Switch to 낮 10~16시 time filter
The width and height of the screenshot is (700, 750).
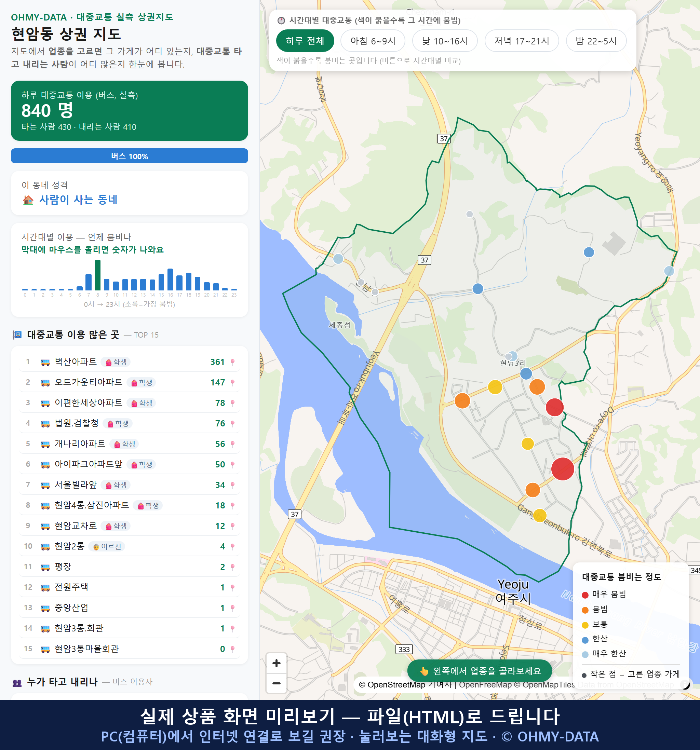click(x=445, y=41)
